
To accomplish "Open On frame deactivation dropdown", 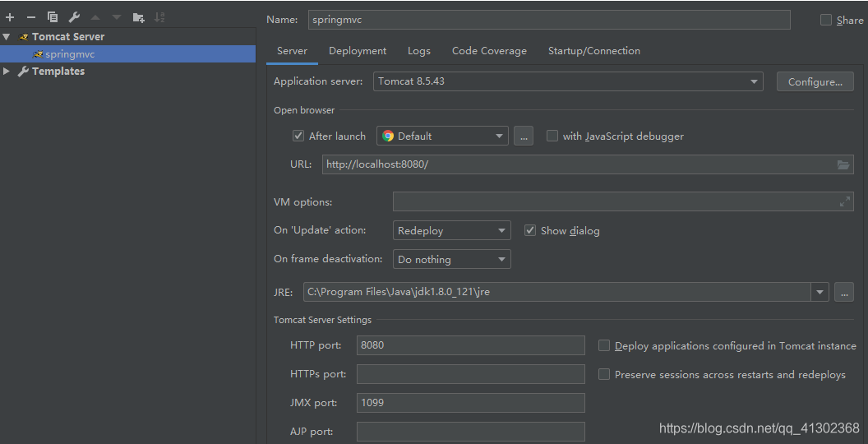I will point(452,259).
